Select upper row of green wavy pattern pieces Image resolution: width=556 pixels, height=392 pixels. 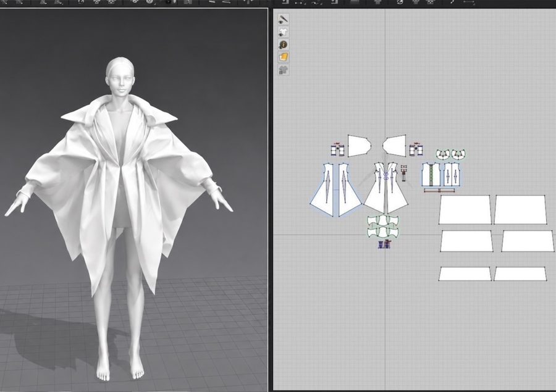pos(383,220)
